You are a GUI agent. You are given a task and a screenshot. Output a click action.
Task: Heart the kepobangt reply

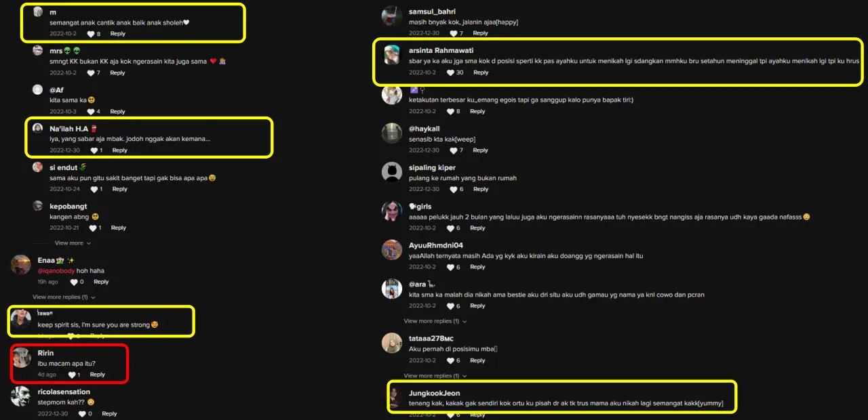[93, 228]
